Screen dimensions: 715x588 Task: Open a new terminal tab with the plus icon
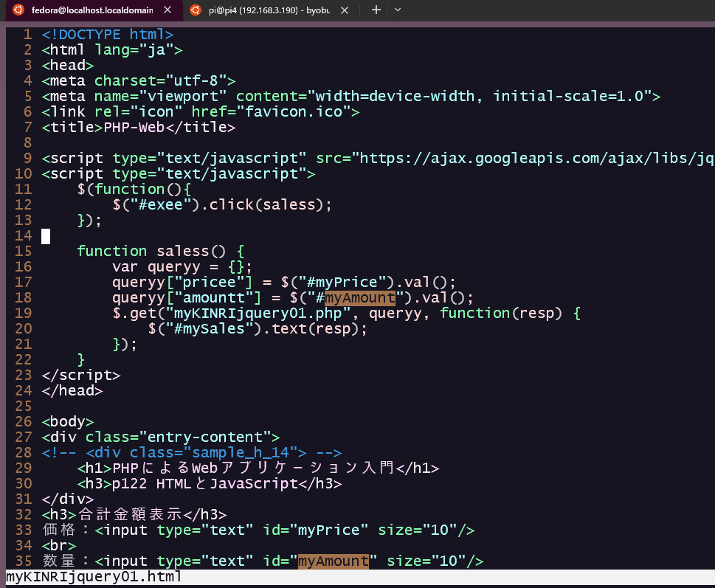point(376,10)
